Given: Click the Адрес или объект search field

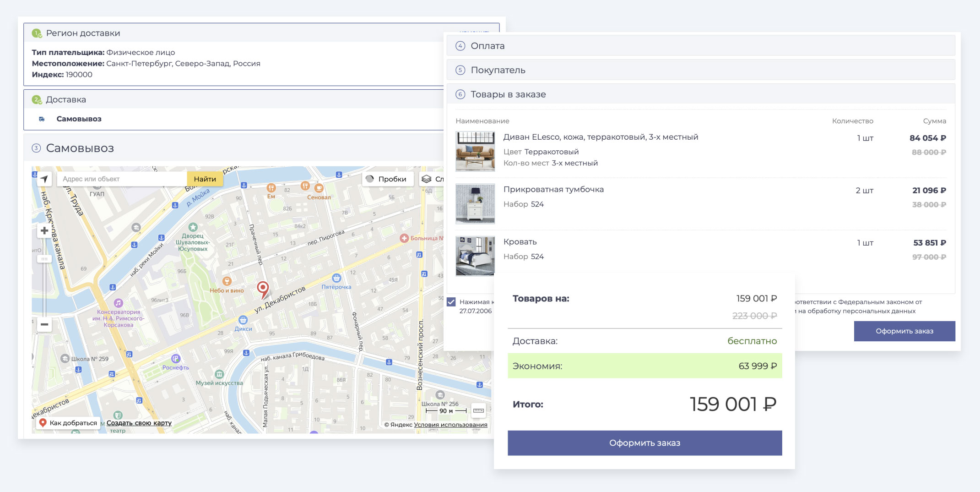Looking at the screenshot, I should point(122,179).
